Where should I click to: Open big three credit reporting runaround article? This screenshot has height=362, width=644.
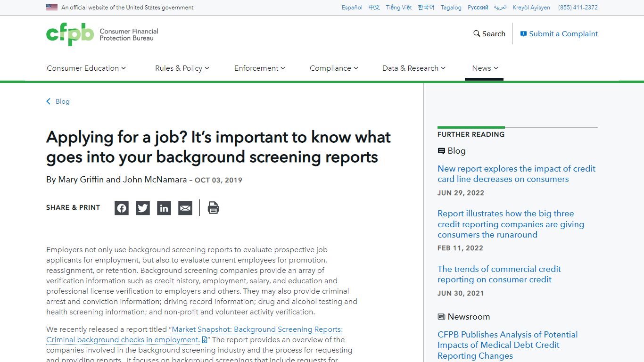pyautogui.click(x=511, y=224)
